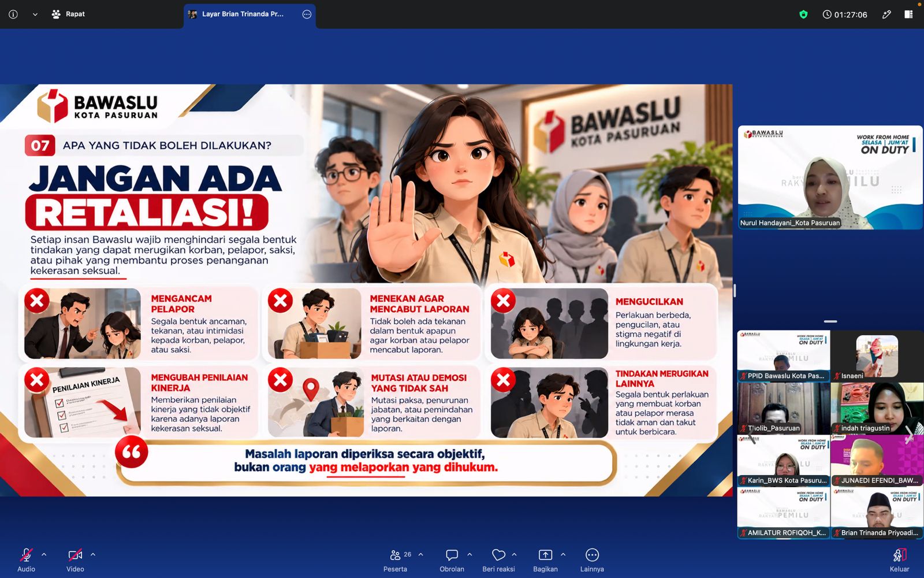The height and width of the screenshot is (578, 924).
Task: Expand the Obrolan options arrow
Action: click(x=470, y=554)
